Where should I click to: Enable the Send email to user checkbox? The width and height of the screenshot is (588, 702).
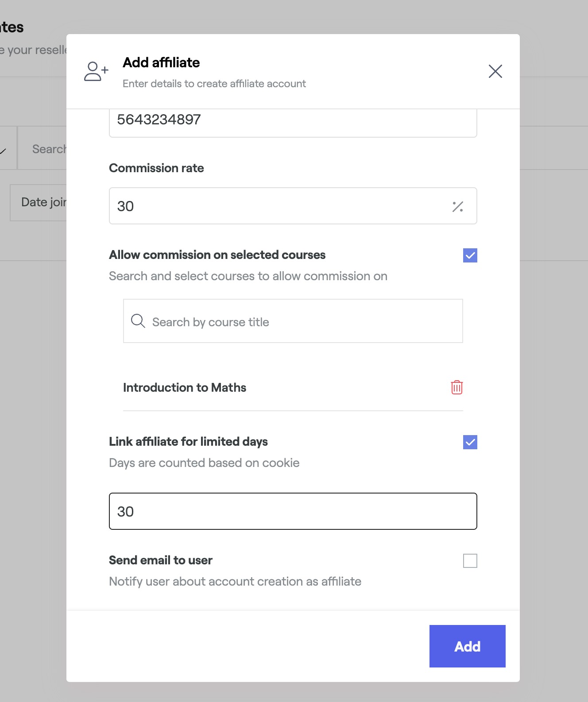point(470,561)
